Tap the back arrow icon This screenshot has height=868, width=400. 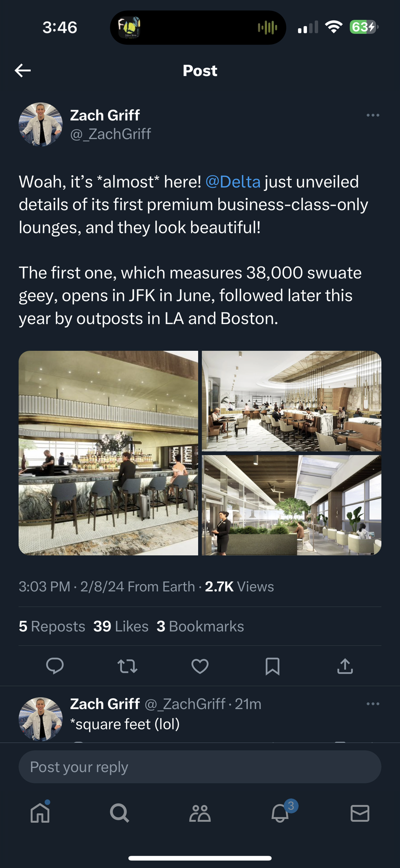23,70
